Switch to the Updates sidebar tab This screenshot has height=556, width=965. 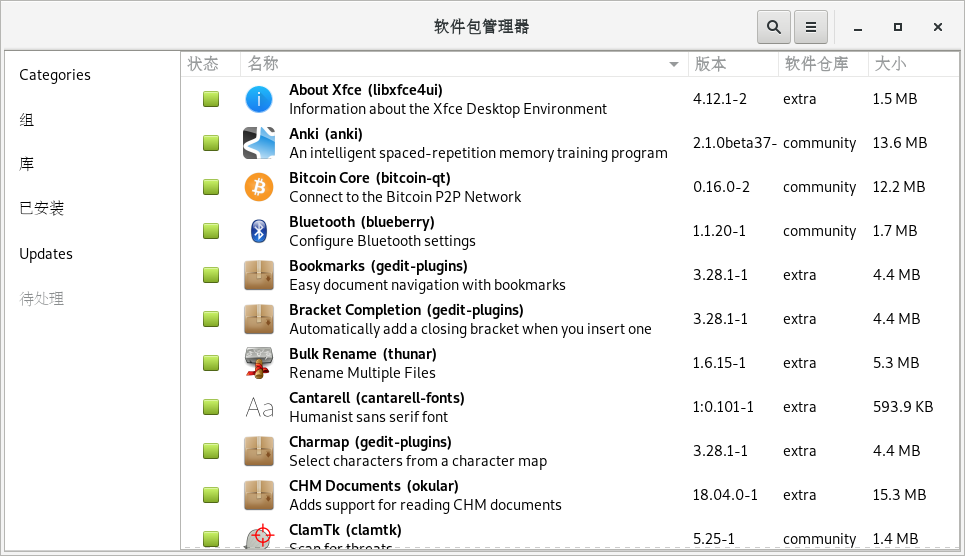click(x=46, y=254)
